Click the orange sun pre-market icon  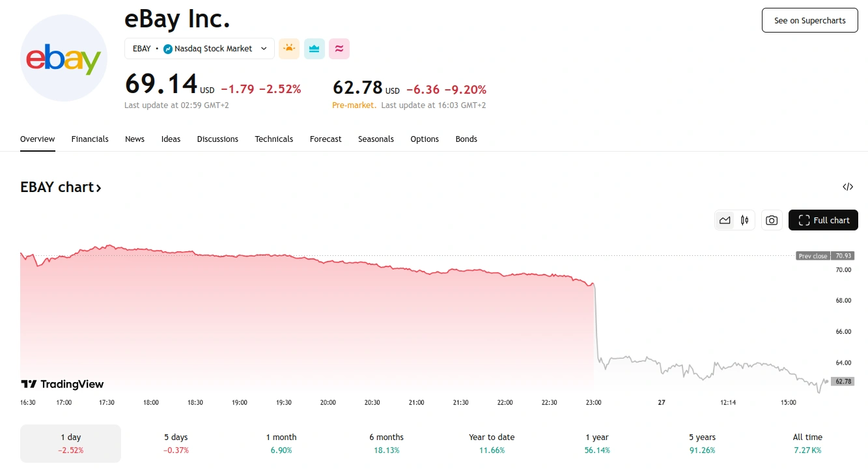289,49
